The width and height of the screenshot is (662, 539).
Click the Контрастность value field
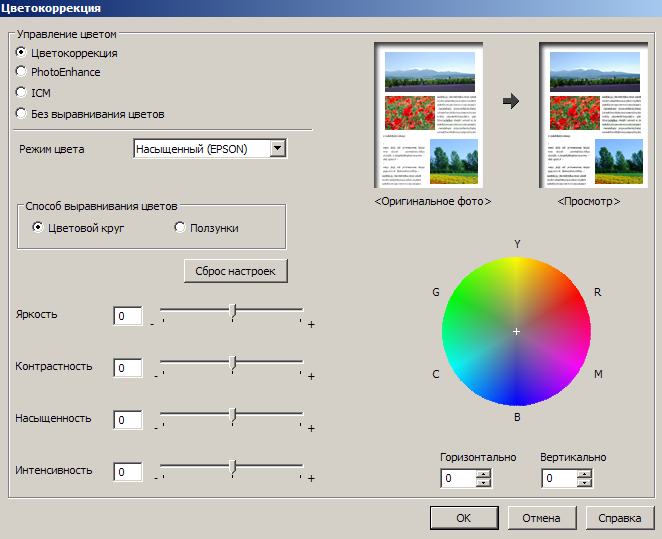click(128, 368)
